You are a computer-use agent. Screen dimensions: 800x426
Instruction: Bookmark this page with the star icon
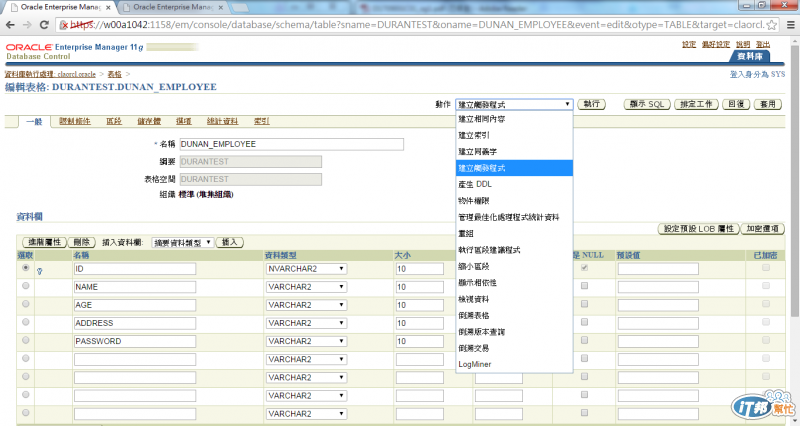click(772, 24)
